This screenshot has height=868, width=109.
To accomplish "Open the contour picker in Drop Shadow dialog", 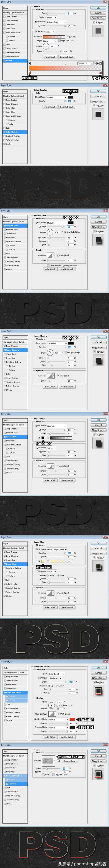I will coord(50,255).
